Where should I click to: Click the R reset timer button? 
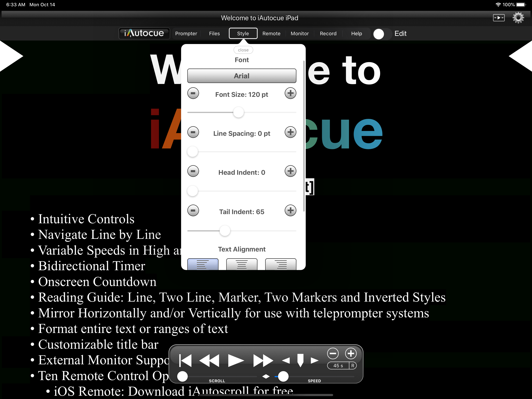(x=353, y=365)
